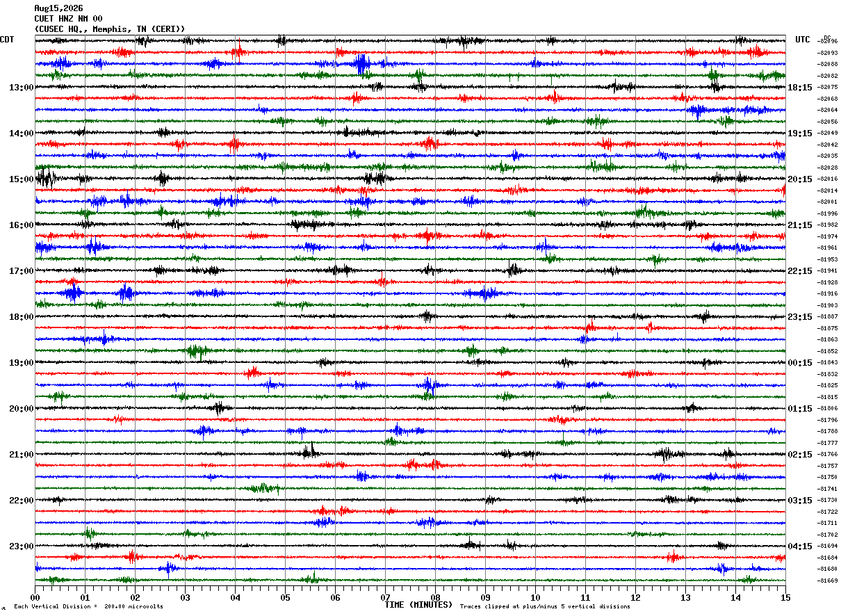Click the 13:00 CDT time label
Screen dimensions: 841x616
click(x=21, y=88)
